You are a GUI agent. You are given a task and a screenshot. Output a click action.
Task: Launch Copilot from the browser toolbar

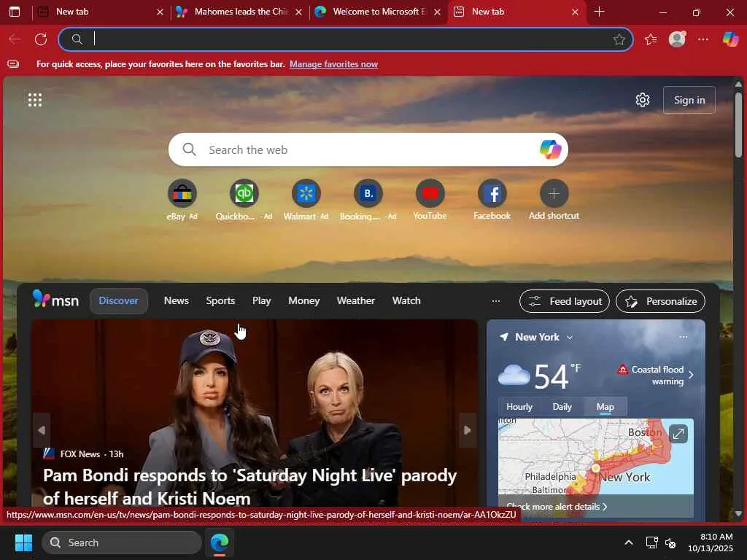coord(730,39)
